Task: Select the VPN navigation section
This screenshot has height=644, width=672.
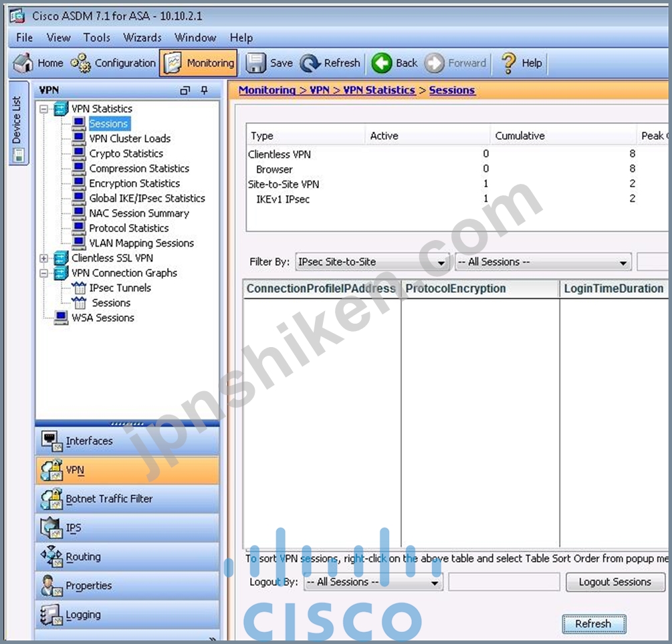Action: click(x=127, y=470)
